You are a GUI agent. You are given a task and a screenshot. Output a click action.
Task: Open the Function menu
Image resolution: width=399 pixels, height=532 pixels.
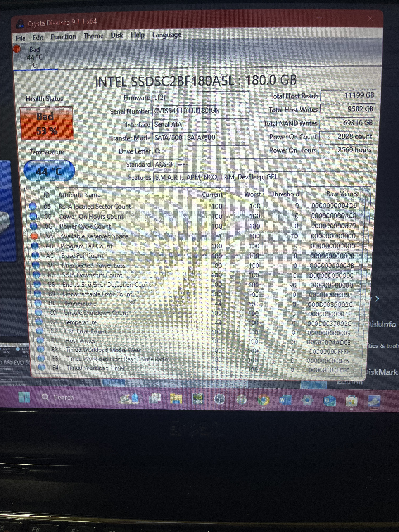63,37
